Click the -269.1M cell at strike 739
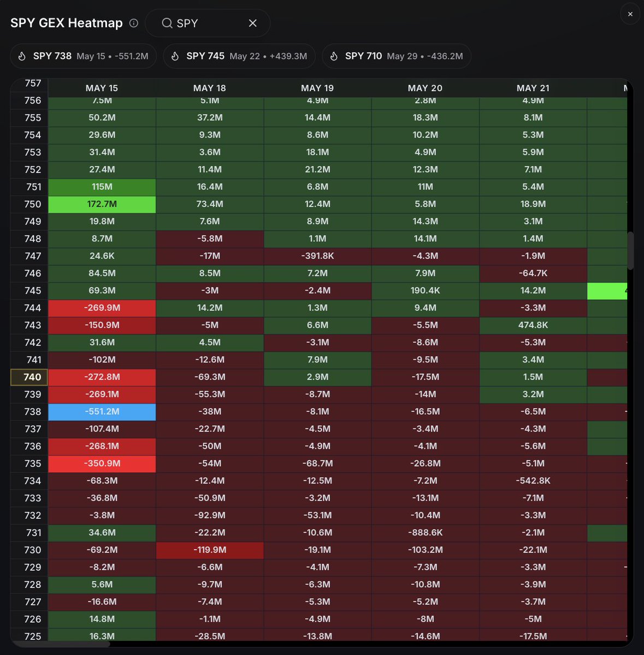 click(102, 394)
